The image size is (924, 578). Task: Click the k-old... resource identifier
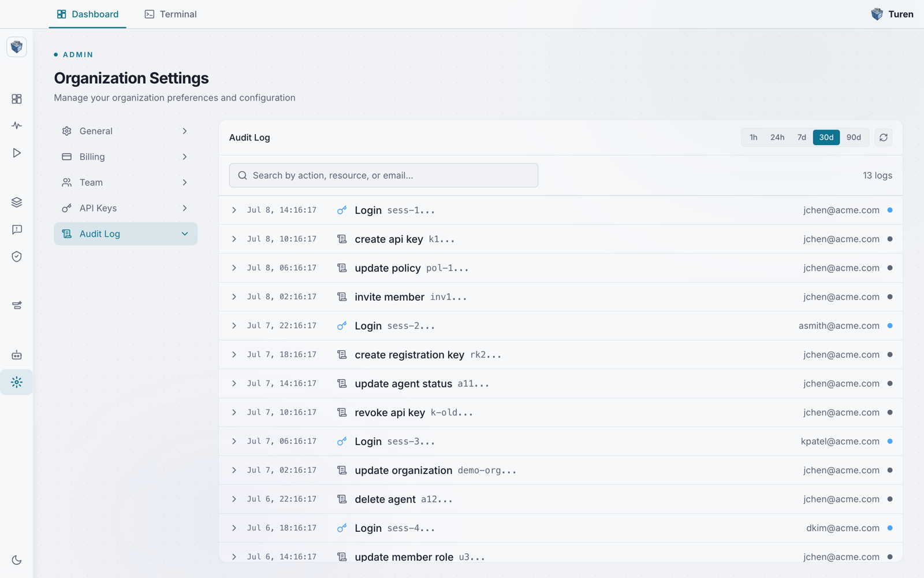pyautogui.click(x=452, y=413)
